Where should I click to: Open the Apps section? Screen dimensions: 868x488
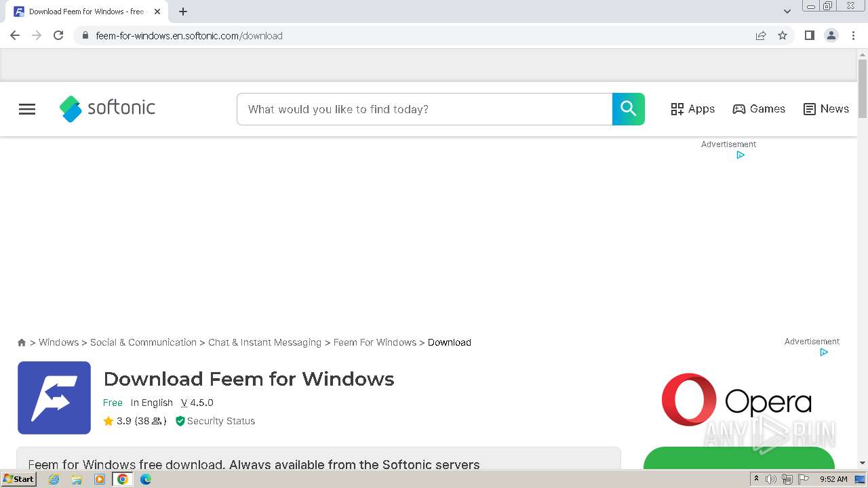click(x=692, y=109)
